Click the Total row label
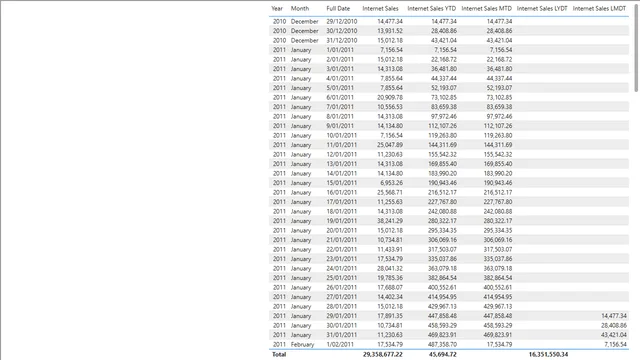The height and width of the screenshot is (360, 640). (x=279, y=354)
